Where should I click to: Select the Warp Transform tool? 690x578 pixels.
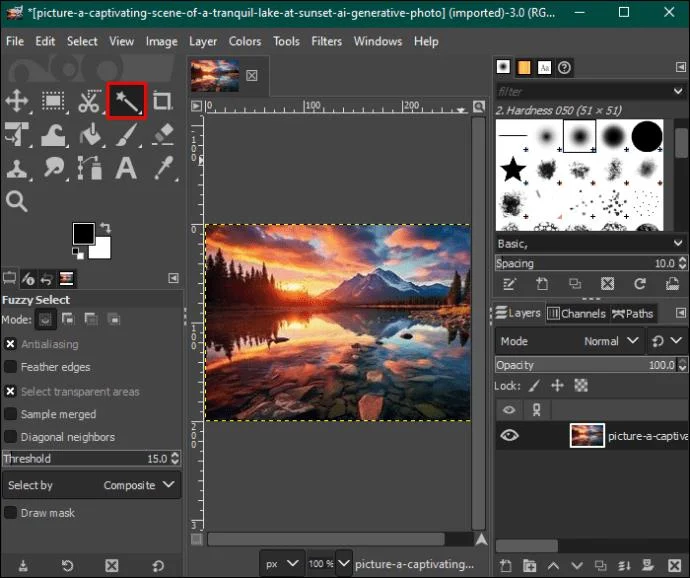pos(53,134)
